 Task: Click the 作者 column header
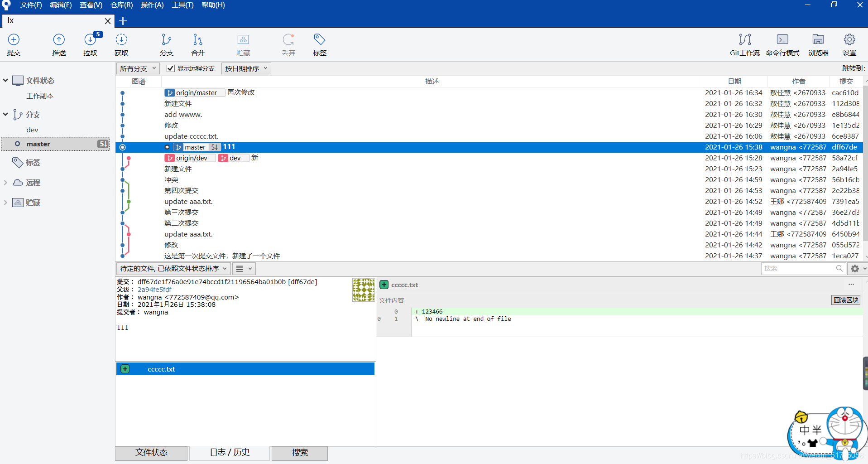coord(798,81)
